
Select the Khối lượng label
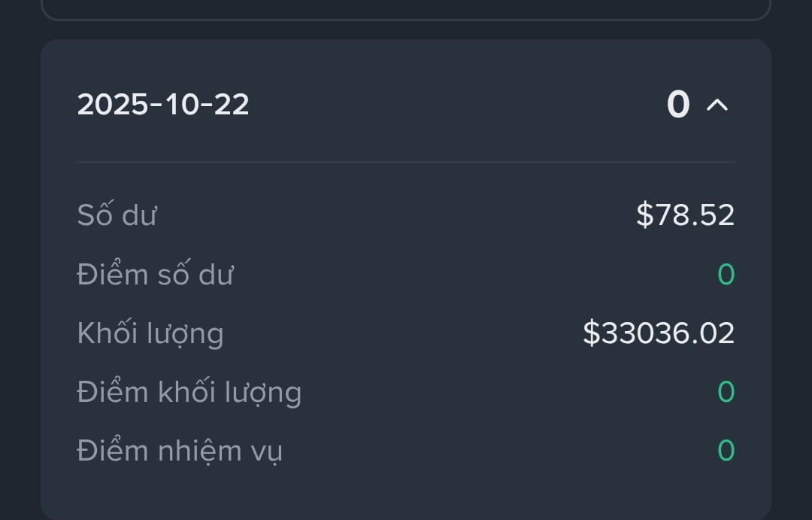(150, 333)
